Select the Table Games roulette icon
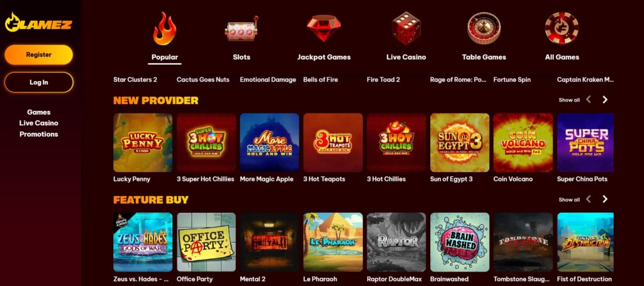 [484, 28]
